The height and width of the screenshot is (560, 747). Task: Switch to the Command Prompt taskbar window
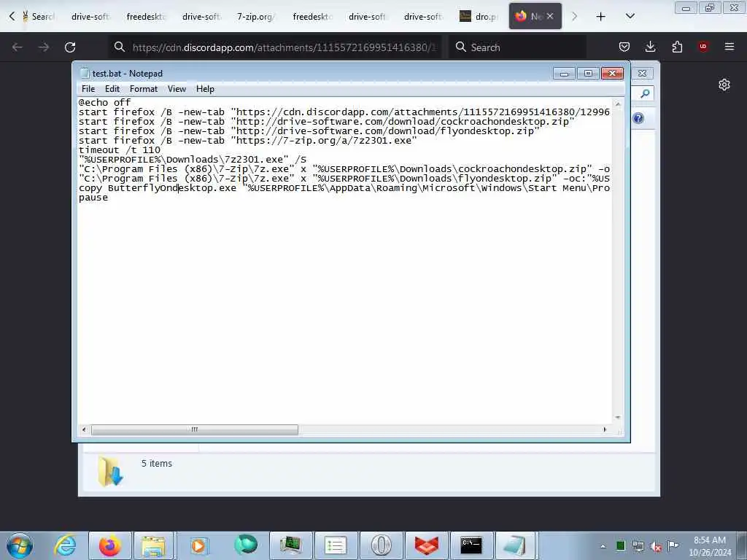pos(471,545)
